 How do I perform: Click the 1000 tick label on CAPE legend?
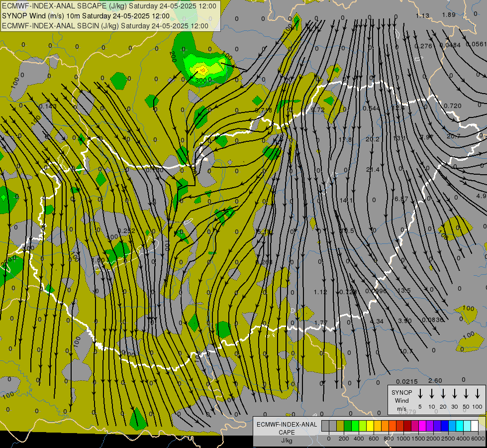[403, 439]
